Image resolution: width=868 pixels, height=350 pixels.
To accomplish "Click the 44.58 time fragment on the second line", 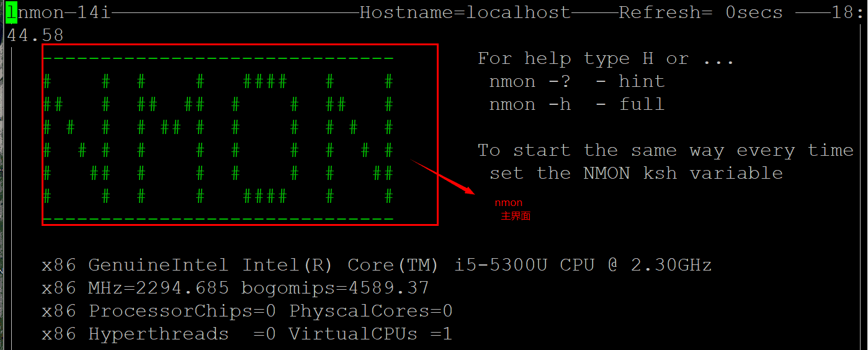I will pos(35,35).
